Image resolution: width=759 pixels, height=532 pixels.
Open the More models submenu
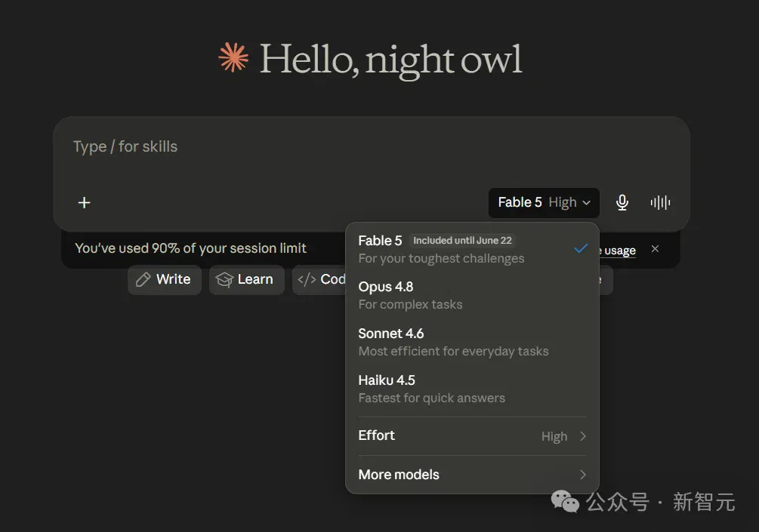coord(473,475)
